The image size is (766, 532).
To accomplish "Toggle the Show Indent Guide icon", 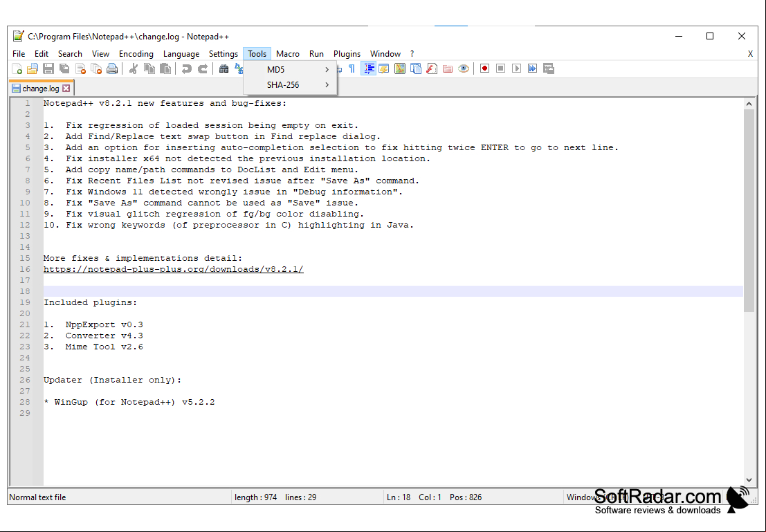I will tap(368, 69).
